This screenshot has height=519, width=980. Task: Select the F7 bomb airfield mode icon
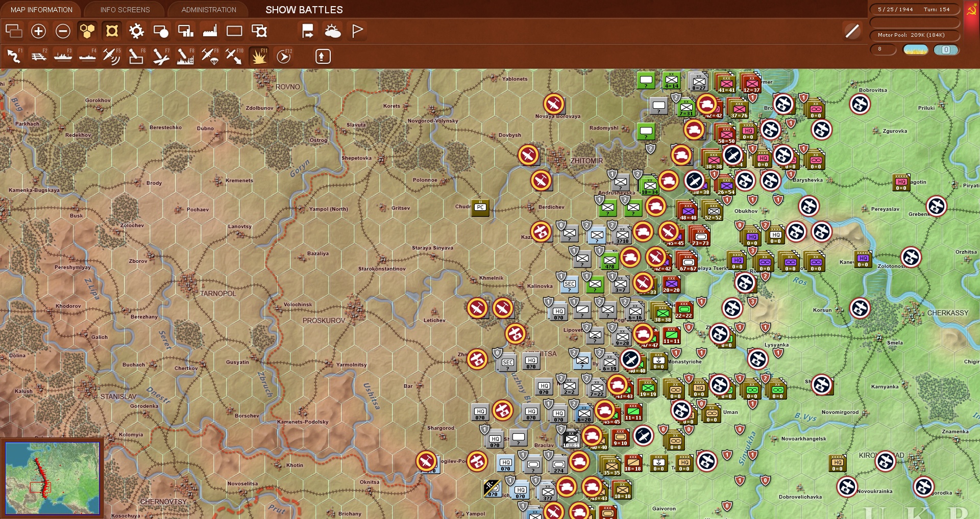coord(161,56)
